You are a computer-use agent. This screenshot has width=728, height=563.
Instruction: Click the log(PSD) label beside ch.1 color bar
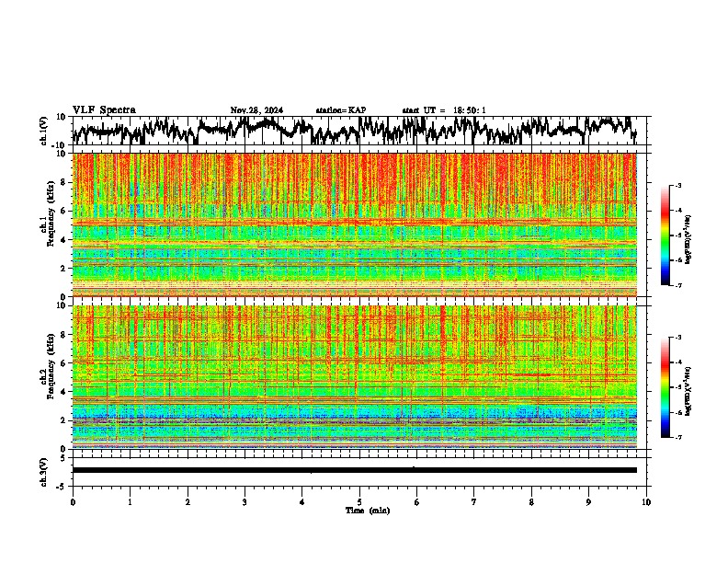(x=688, y=239)
